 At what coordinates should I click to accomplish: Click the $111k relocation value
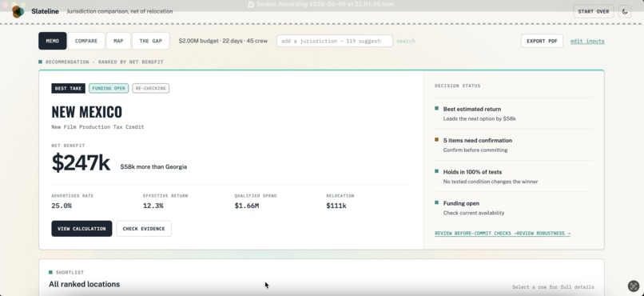(336, 206)
